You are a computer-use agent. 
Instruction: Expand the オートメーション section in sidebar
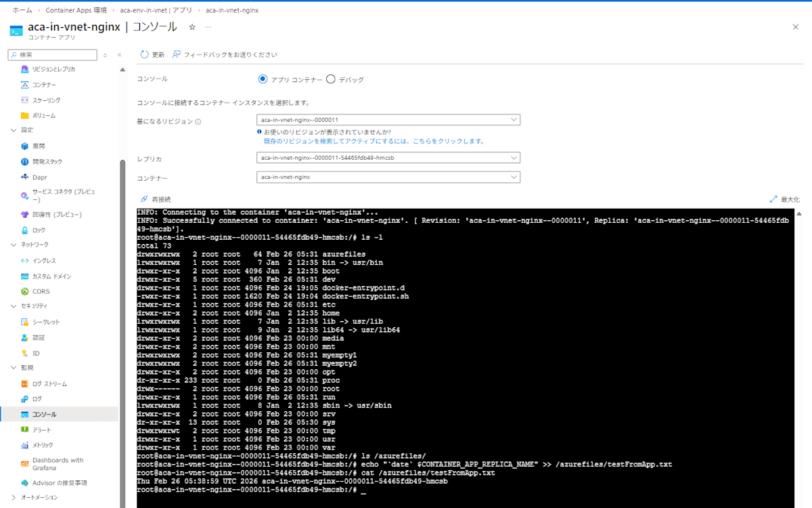(14, 497)
